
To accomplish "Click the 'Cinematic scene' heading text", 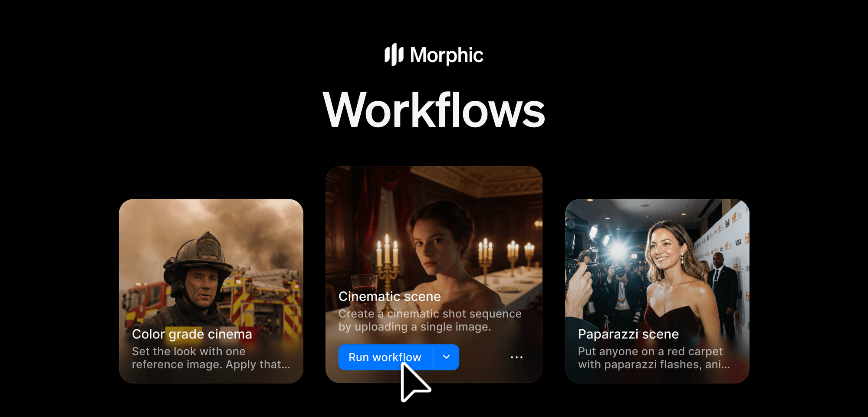I will click(x=390, y=296).
